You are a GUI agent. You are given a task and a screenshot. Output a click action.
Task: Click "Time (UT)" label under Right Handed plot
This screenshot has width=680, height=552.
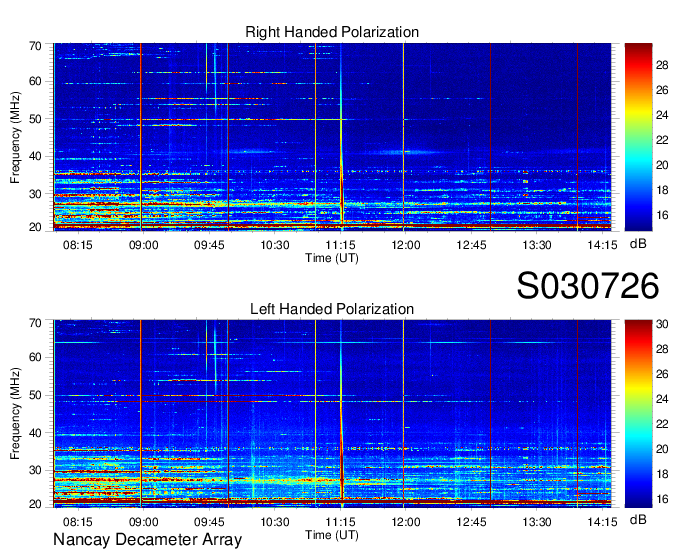pos(332,258)
